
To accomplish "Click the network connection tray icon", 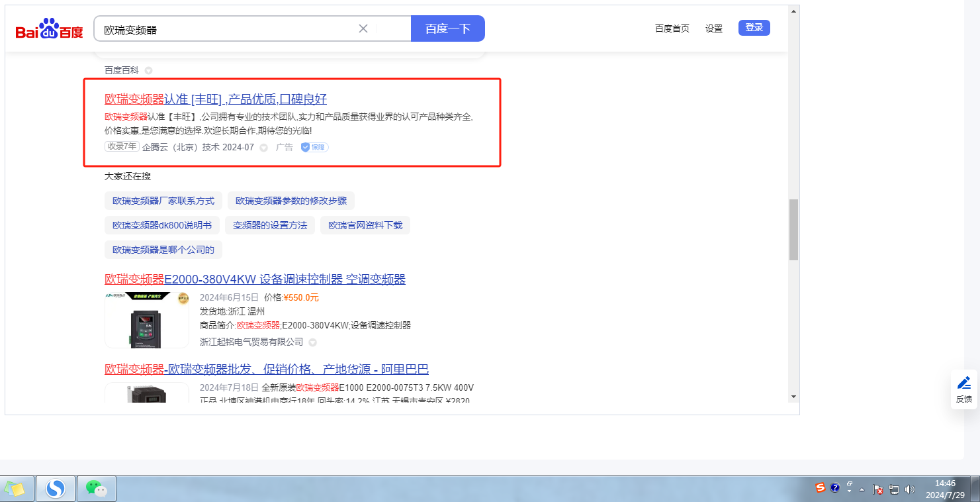I will pyautogui.click(x=894, y=489).
